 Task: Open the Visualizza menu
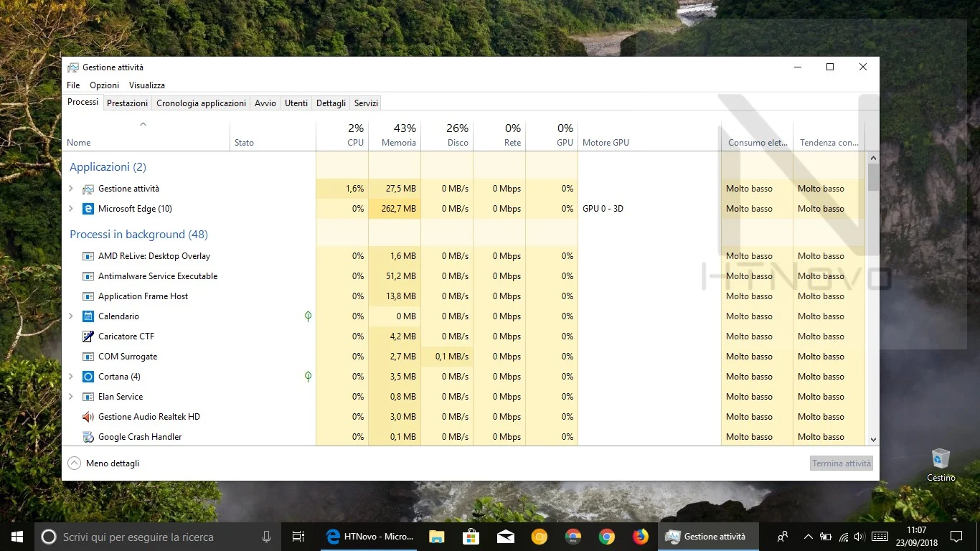[x=147, y=85]
